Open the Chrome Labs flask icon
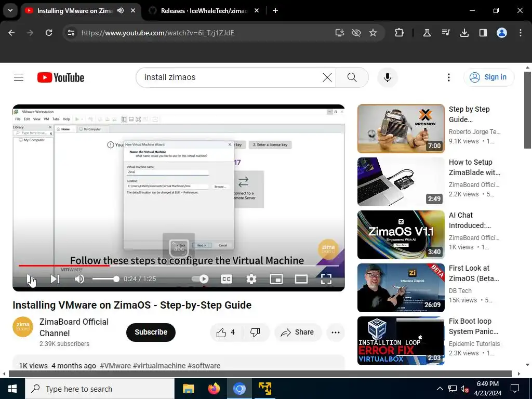This screenshot has width=532, height=399. (427, 33)
